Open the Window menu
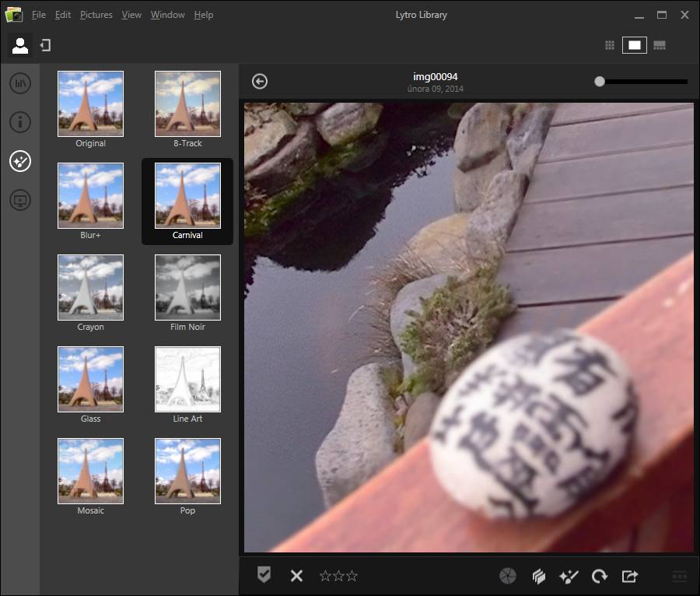The width and height of the screenshot is (700, 596). click(x=167, y=15)
